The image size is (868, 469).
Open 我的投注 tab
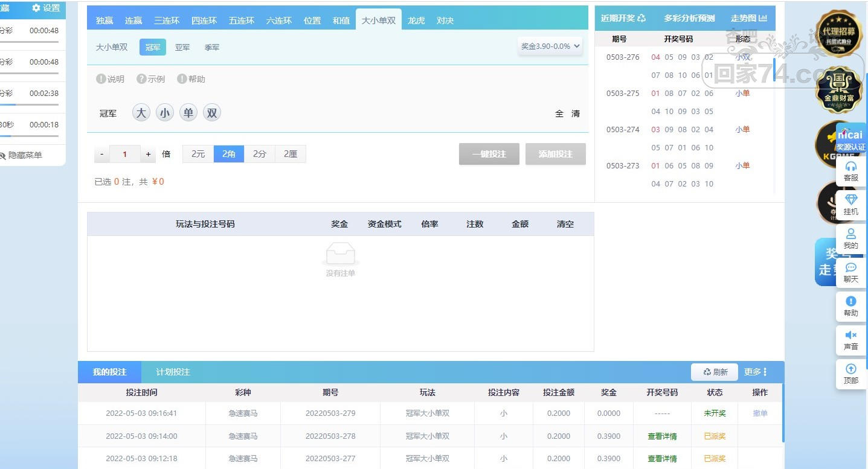(x=109, y=372)
